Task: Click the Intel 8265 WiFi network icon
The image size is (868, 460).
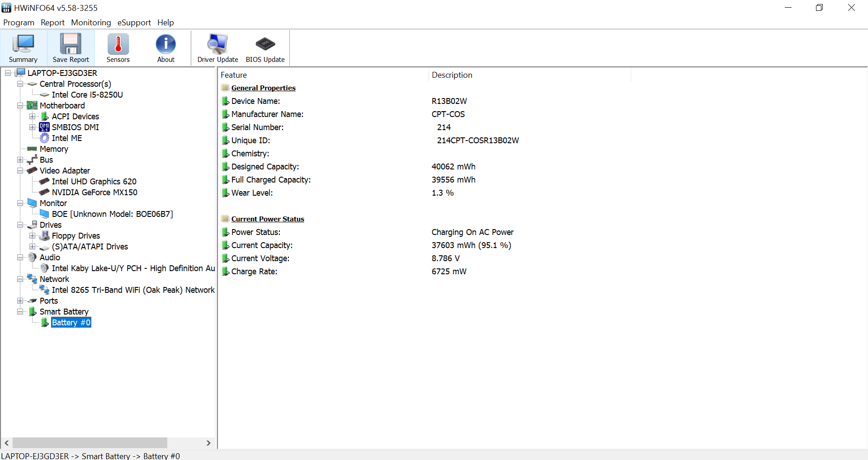Action: [x=44, y=290]
